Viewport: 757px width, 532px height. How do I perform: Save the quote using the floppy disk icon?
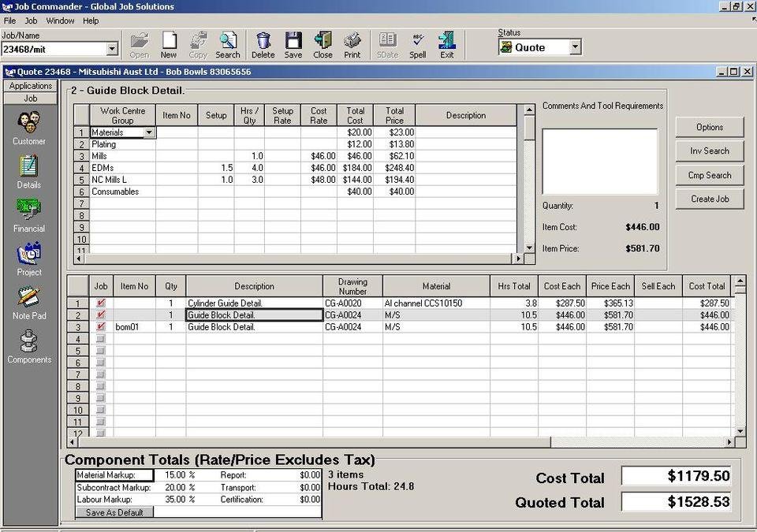click(x=293, y=45)
